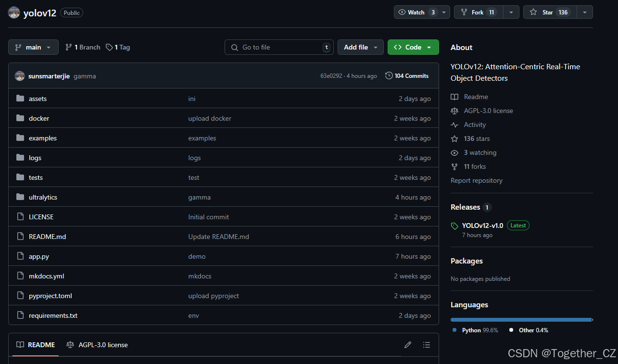Open the 'demo' commit message for app.py
Image resolution: width=618 pixels, height=364 pixels.
point(197,256)
